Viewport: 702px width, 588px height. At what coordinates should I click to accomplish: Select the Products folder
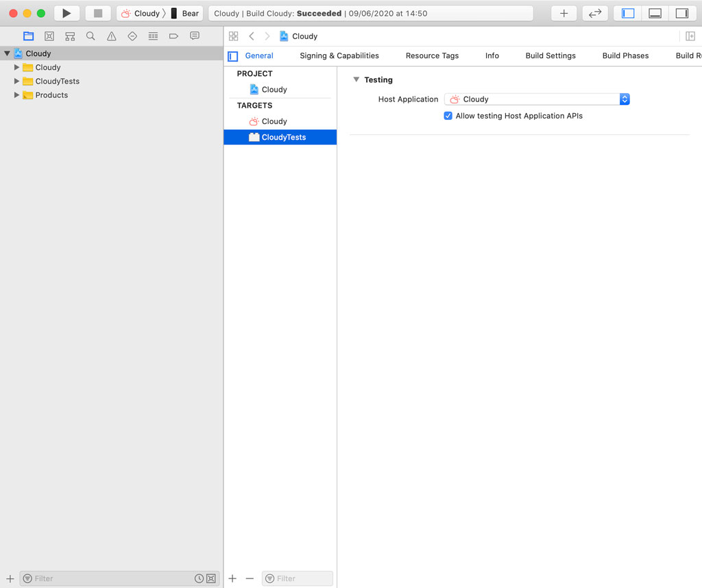point(112,95)
